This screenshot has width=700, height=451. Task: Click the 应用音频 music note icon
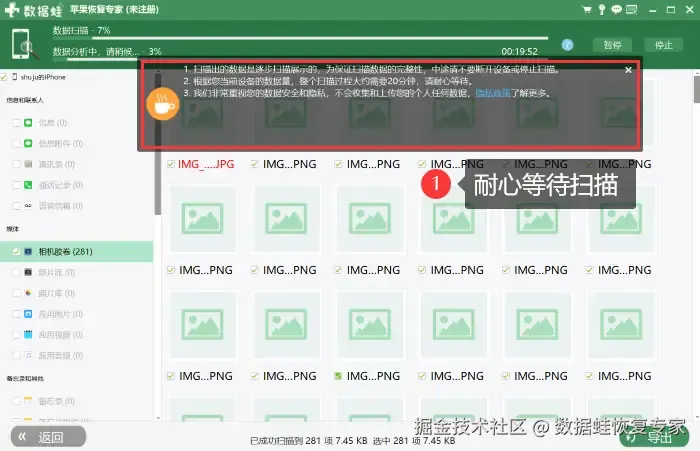point(28,355)
